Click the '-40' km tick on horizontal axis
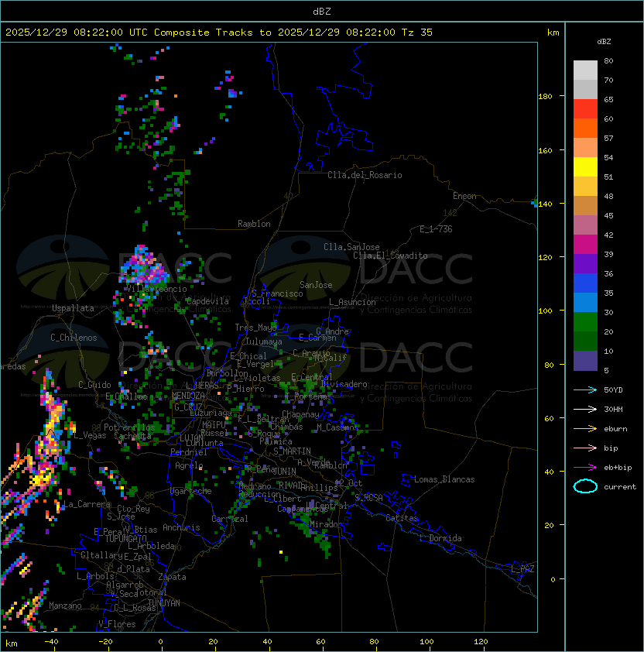 [51, 642]
